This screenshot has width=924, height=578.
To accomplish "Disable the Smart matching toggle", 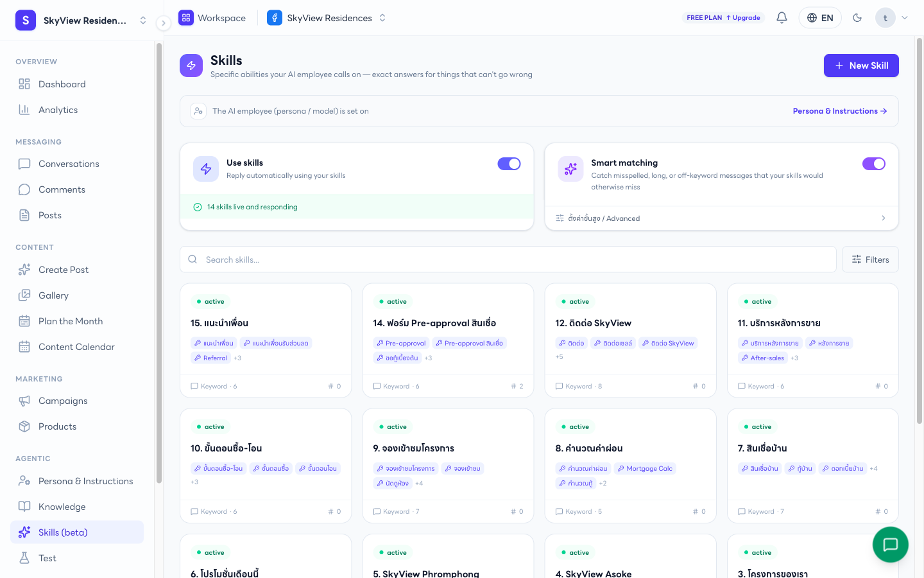I will 874,164.
